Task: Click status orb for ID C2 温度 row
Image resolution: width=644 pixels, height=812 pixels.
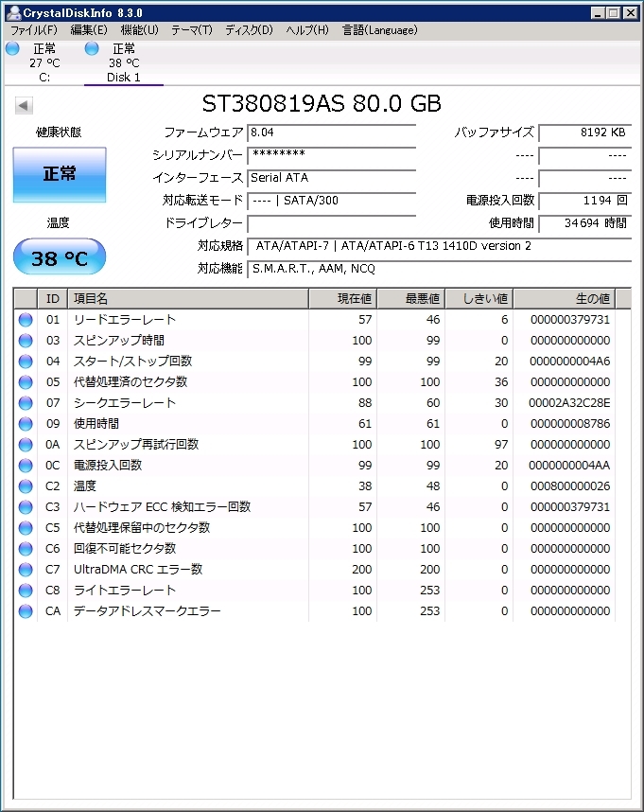Action: point(26,486)
